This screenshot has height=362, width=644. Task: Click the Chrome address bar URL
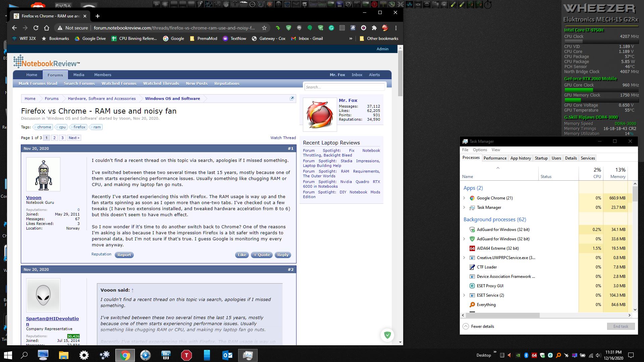tap(174, 28)
